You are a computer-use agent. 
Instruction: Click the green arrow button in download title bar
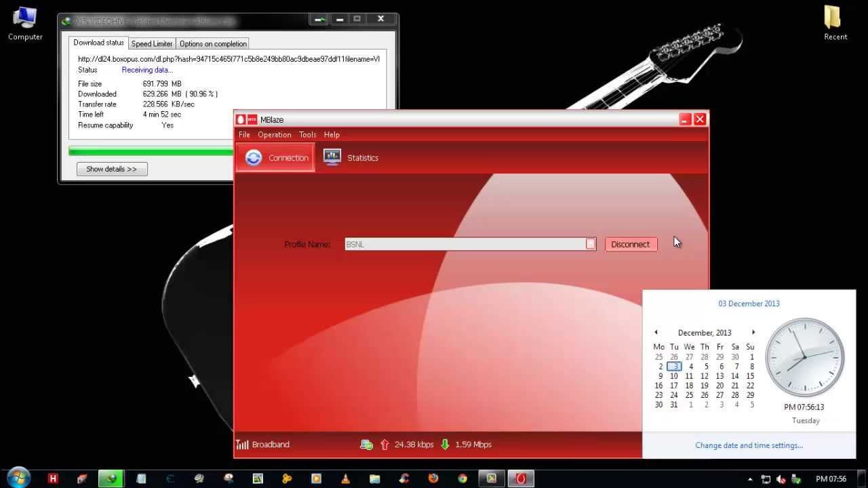coord(321,19)
